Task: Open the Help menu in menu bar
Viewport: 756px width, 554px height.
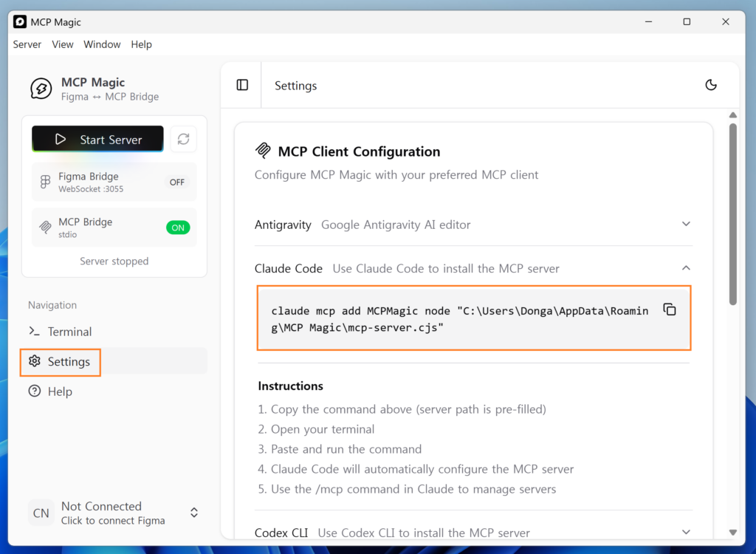Action: point(141,44)
